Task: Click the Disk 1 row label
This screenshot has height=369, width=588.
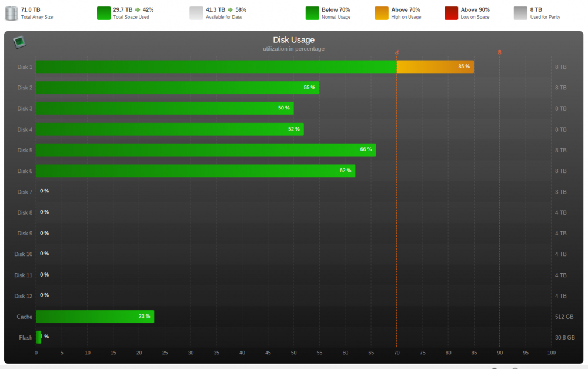Action: [x=25, y=67]
